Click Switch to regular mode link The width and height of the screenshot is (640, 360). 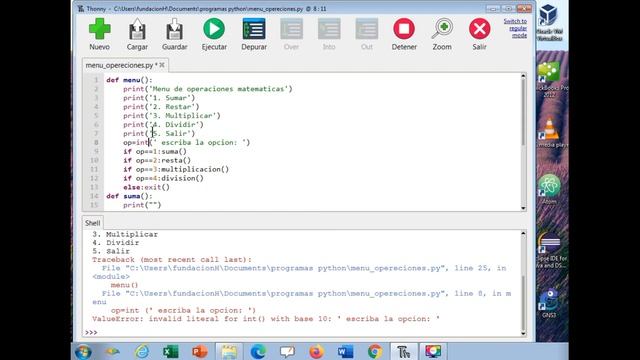click(516, 28)
